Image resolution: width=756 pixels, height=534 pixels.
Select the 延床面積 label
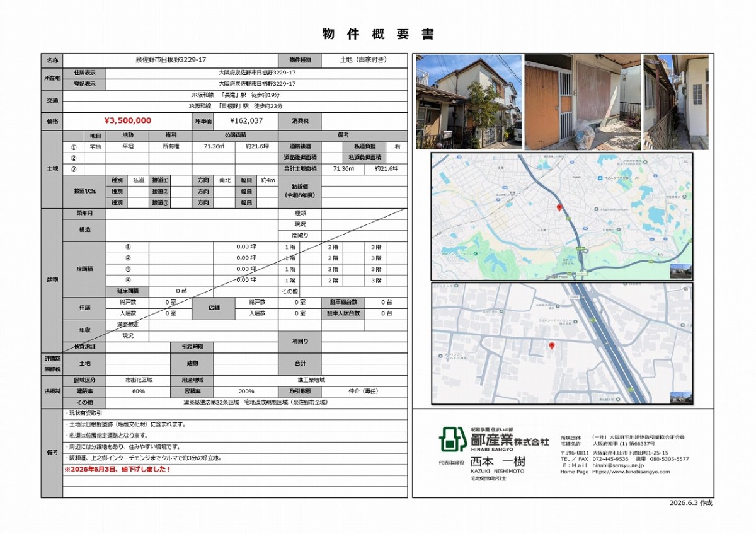pyautogui.click(x=128, y=291)
